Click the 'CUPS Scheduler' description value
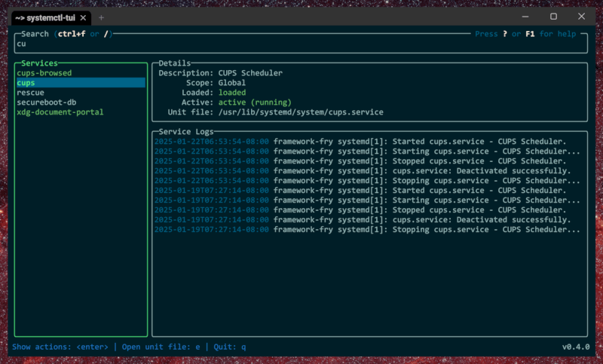The width and height of the screenshot is (603, 364). (x=250, y=73)
